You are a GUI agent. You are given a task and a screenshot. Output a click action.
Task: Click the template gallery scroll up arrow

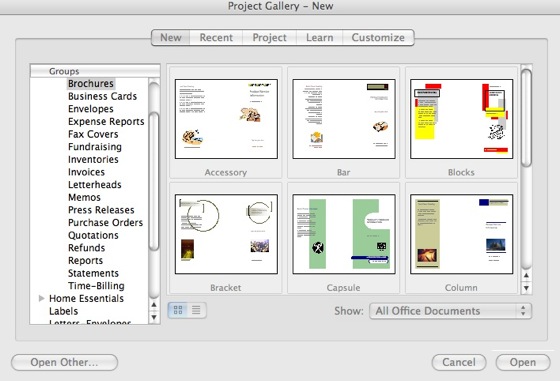526,275
